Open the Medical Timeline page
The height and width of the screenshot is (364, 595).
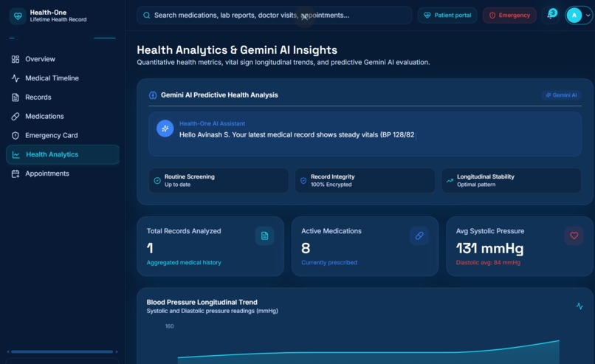[x=63, y=78]
